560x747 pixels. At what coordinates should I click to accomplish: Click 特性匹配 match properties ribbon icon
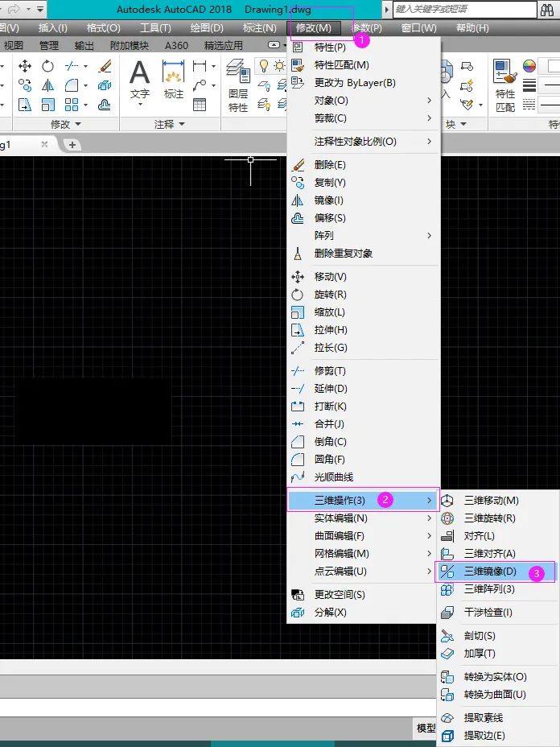(x=505, y=86)
